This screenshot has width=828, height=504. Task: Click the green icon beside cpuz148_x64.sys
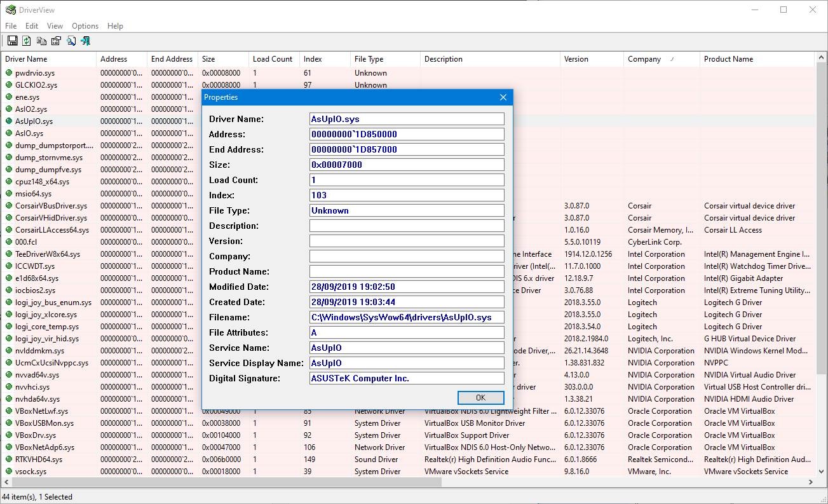click(9, 182)
